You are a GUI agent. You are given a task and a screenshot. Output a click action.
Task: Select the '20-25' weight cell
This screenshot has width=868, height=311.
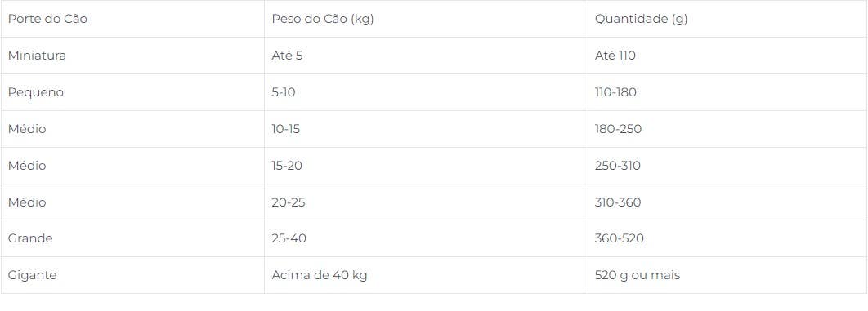(x=427, y=202)
